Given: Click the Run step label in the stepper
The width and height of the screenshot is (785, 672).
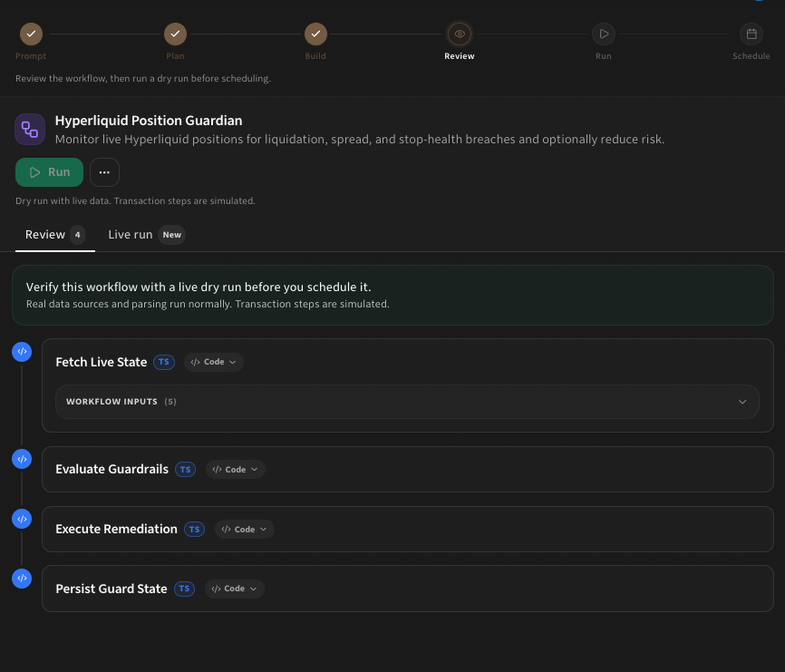Looking at the screenshot, I should tap(604, 56).
